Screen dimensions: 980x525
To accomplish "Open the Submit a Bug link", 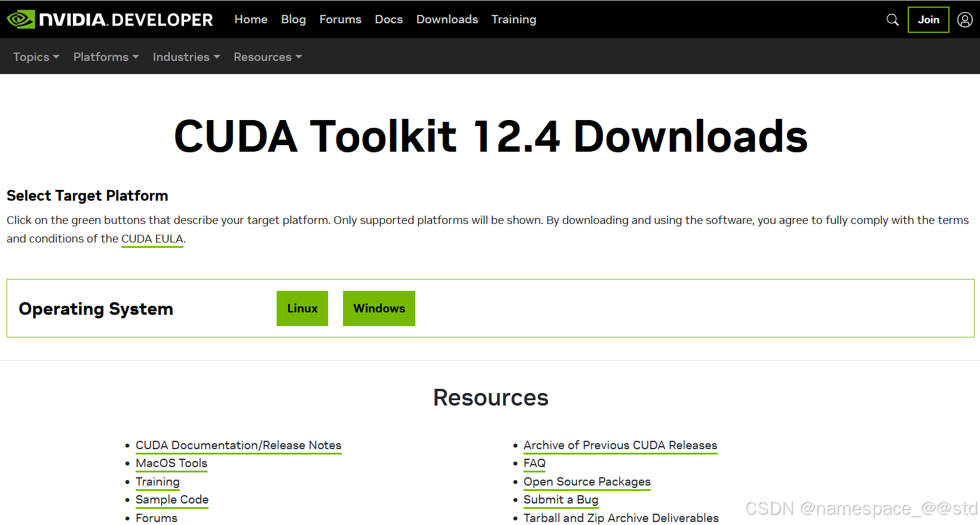I will click(561, 500).
